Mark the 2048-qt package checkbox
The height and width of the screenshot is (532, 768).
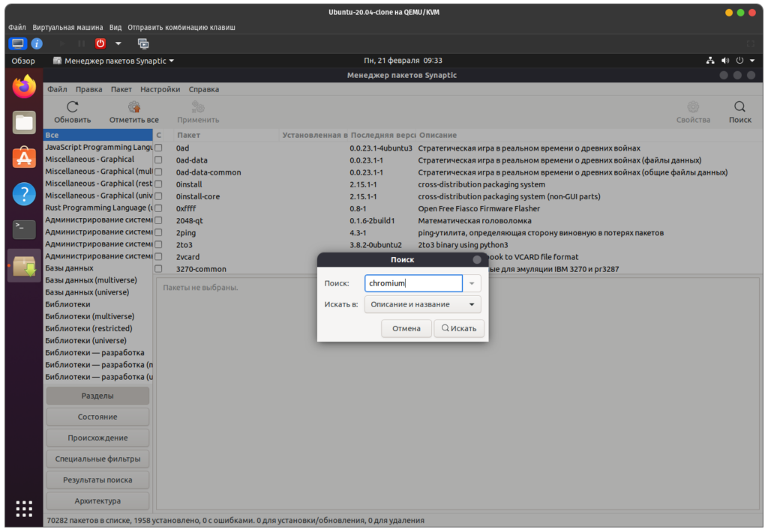point(158,221)
